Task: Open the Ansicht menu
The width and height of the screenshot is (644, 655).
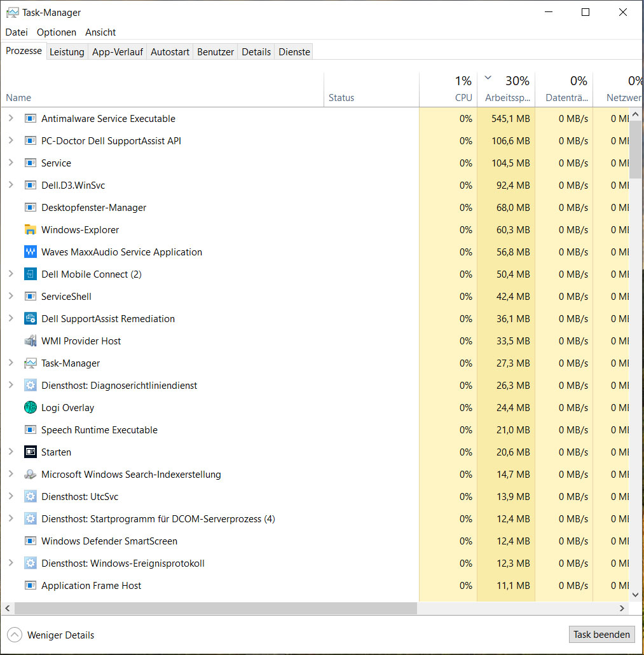Action: (x=100, y=32)
